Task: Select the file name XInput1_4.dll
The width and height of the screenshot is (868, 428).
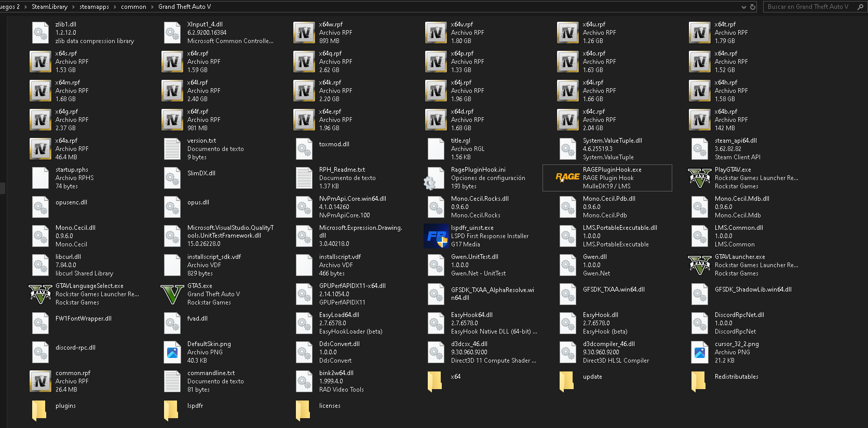Action: tap(205, 24)
